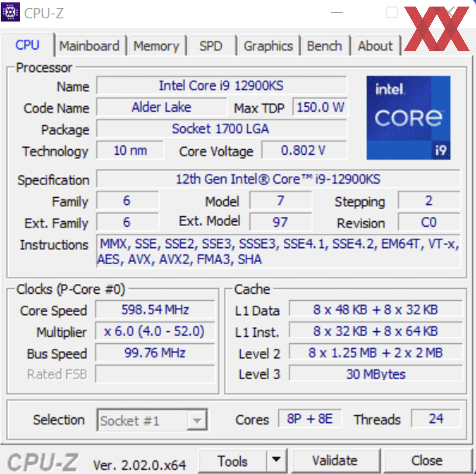Viewport: 476px width, 474px height.
Task: Click the Clocks (P-Core #0) group label
Action: click(71, 289)
